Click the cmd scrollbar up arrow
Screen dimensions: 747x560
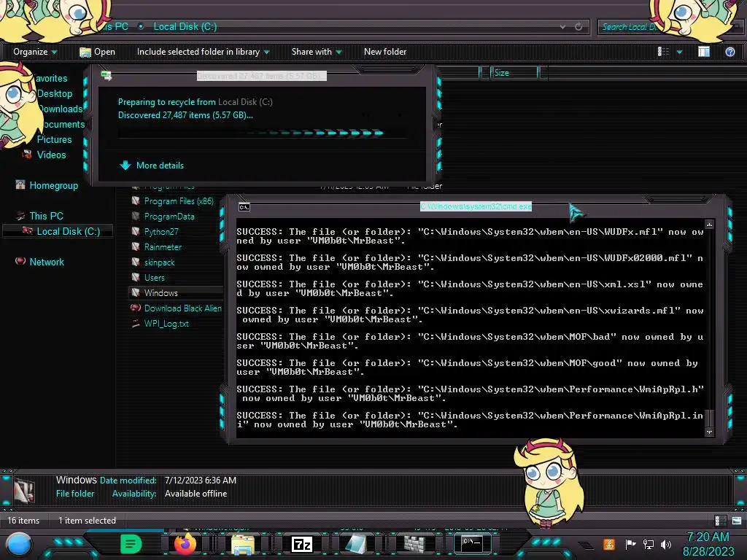tap(709, 225)
